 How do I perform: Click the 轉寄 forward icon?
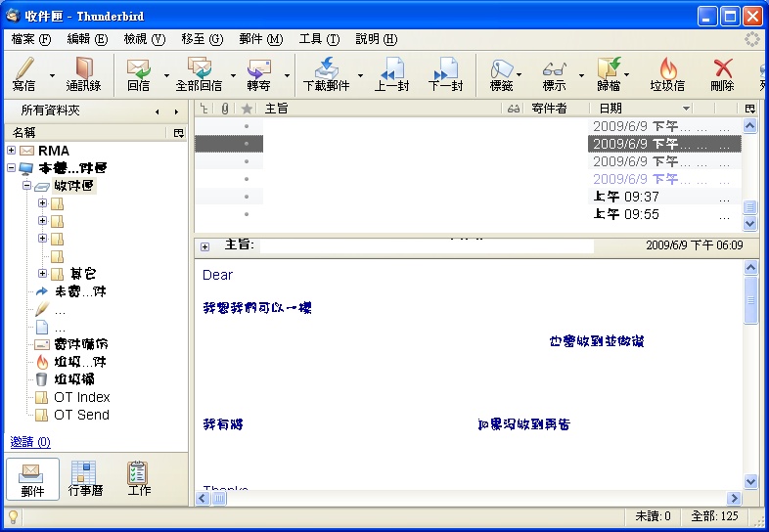coord(258,73)
